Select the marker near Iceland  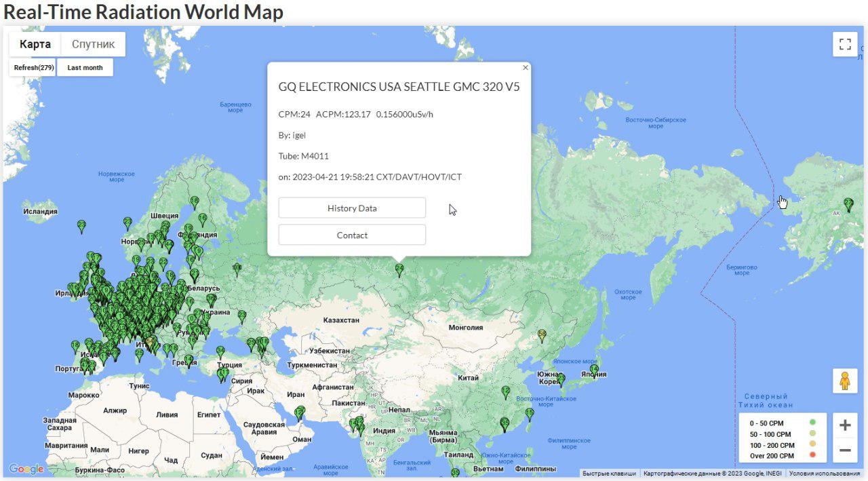click(81, 227)
